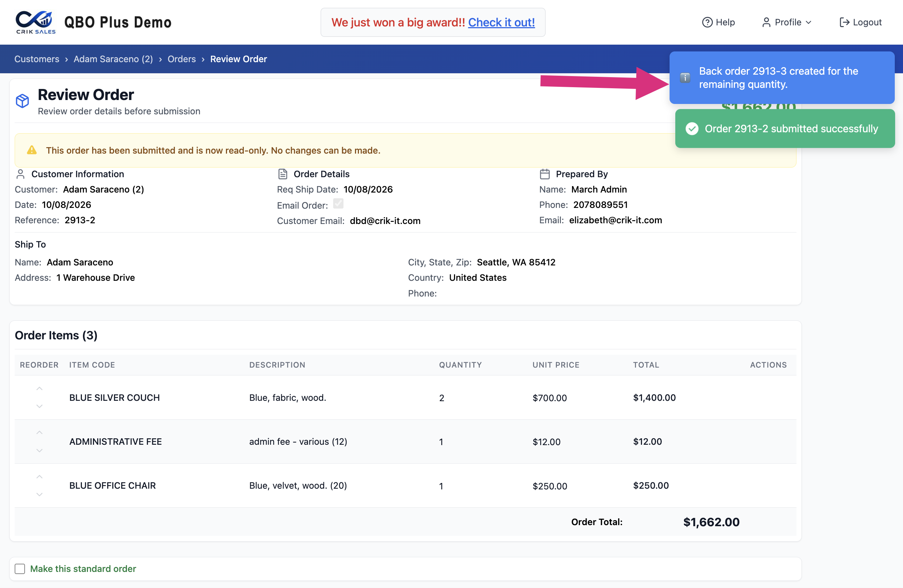Click email elizabeth@crik-it.com
Screen dimensions: 903x588
(616, 220)
